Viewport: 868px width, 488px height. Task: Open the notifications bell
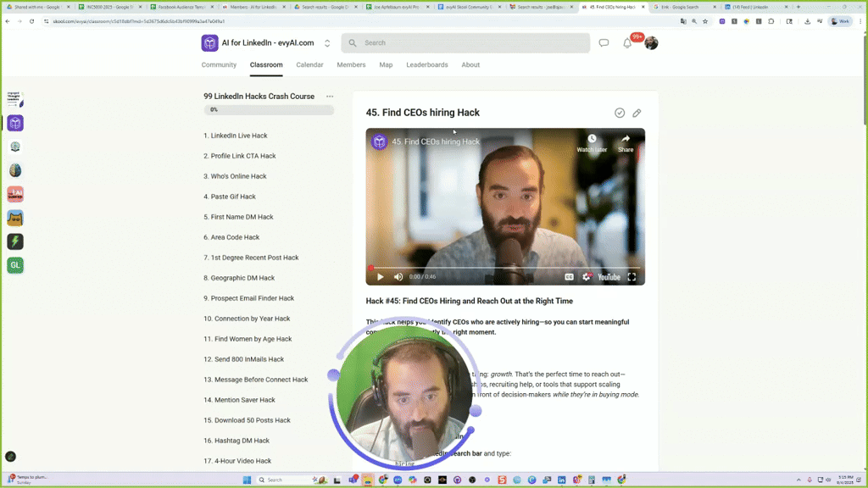tap(627, 43)
